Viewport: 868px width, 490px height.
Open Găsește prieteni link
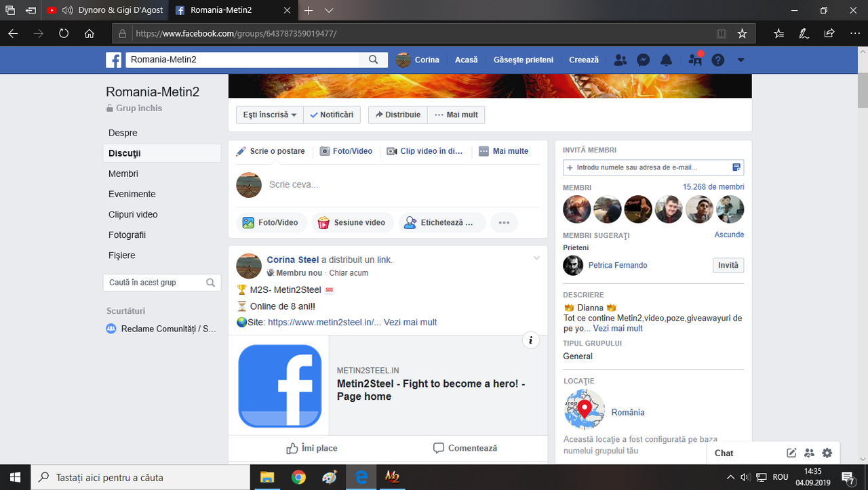pyautogui.click(x=524, y=60)
